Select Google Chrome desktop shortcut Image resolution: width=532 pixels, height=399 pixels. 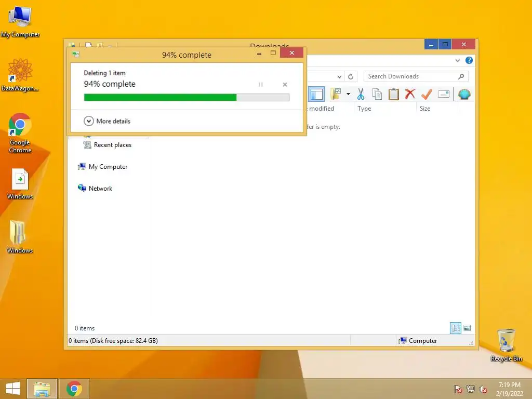click(x=20, y=134)
